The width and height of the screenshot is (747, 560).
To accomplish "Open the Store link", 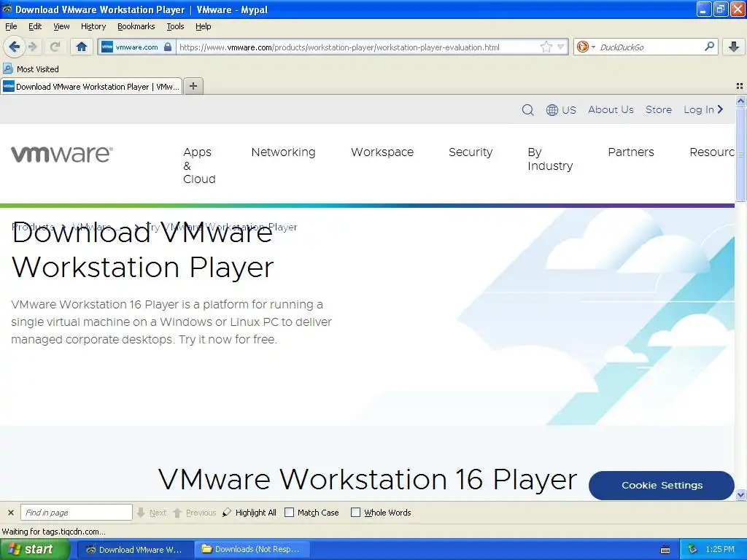I will coord(659,109).
